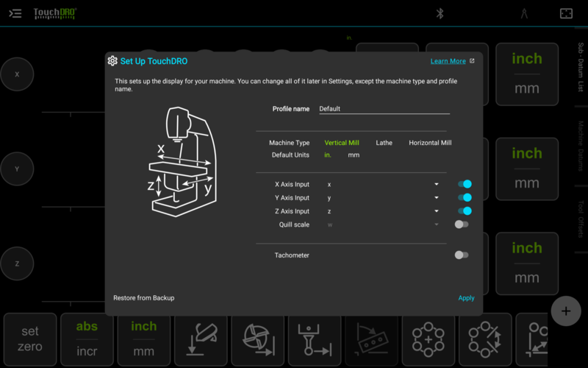
Task: Enable the Quill scale switch
Action: point(462,224)
